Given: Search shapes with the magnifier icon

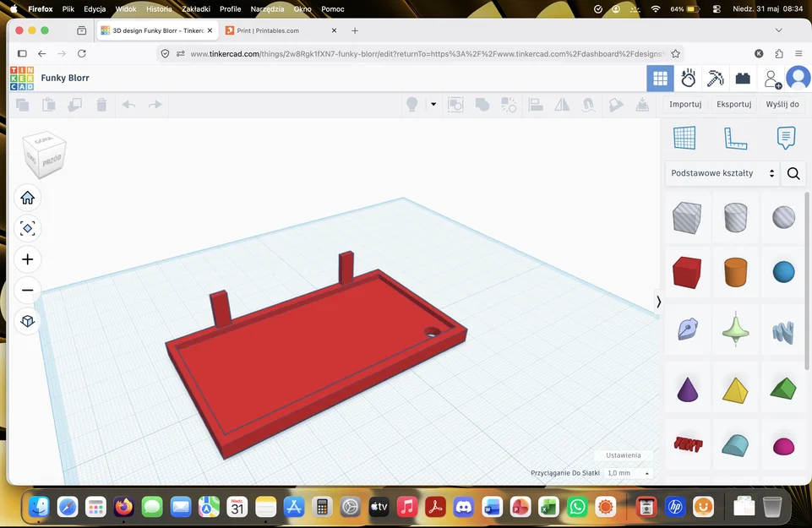Looking at the screenshot, I should [793, 173].
